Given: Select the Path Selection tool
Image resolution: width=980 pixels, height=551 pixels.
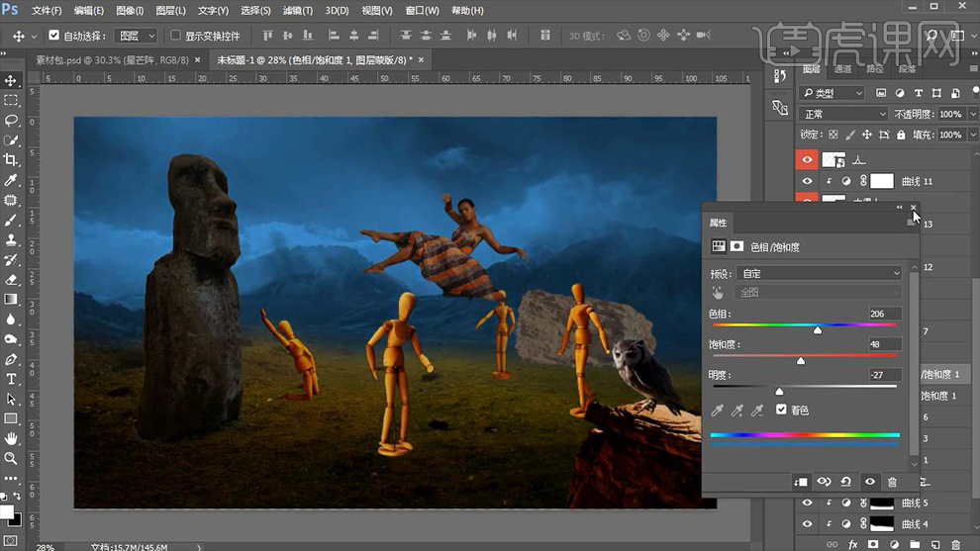Looking at the screenshot, I should [11, 400].
